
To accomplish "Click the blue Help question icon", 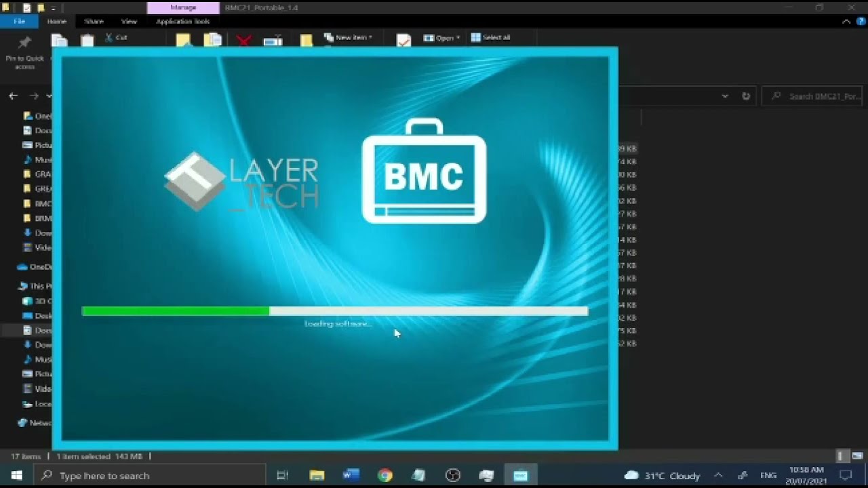I will click(x=861, y=22).
